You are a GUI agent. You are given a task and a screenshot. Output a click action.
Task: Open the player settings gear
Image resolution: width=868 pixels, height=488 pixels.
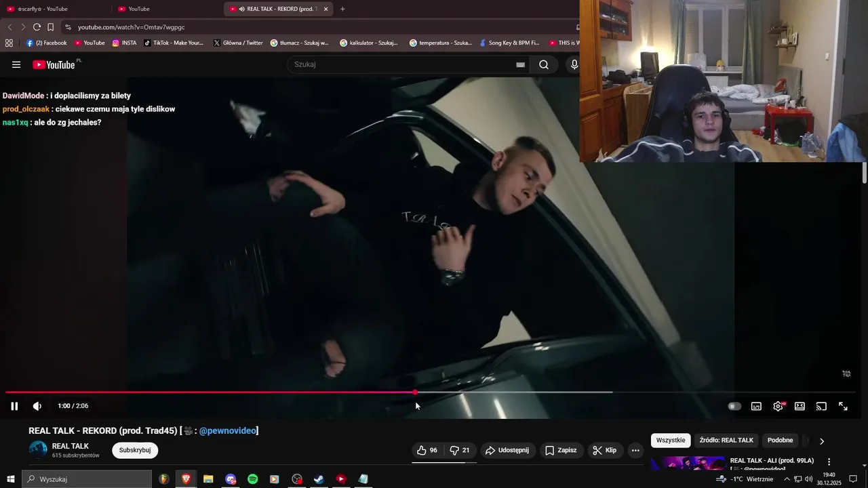778,406
